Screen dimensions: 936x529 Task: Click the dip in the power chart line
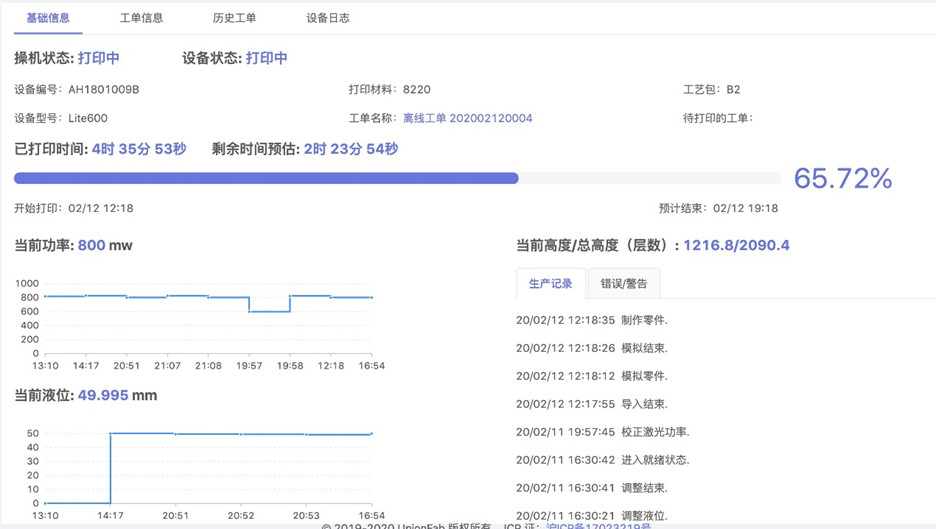pos(269,311)
